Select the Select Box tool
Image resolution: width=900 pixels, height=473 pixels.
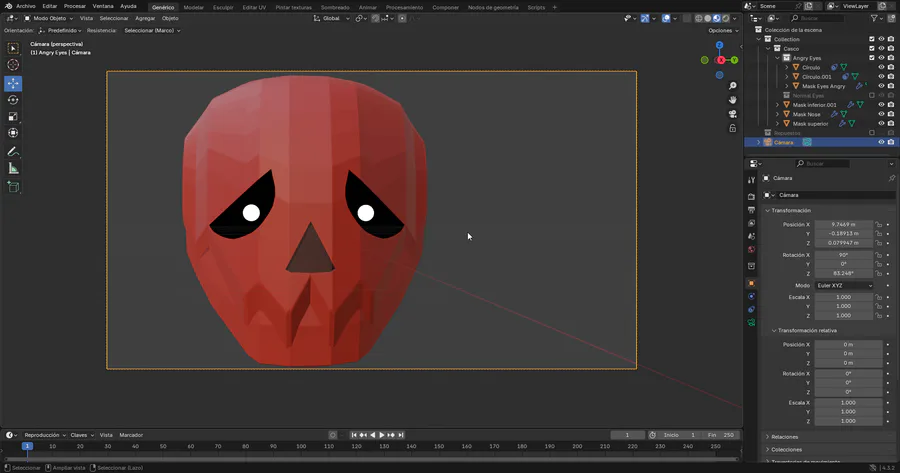click(13, 49)
